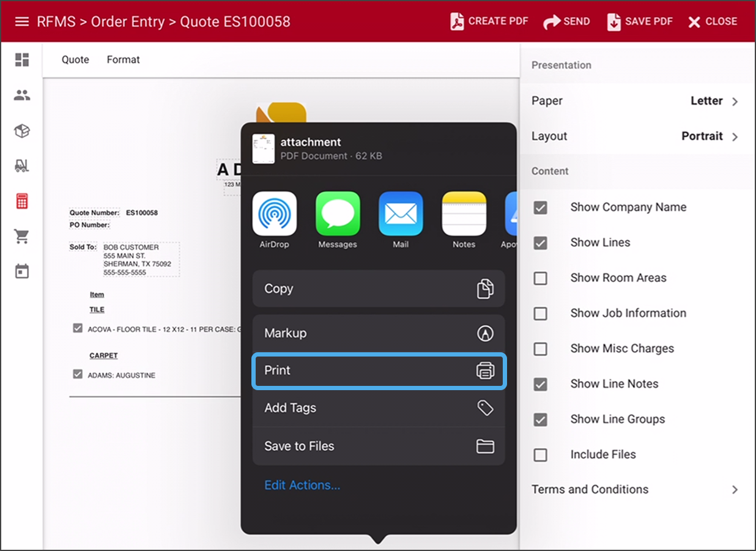
Task: Click the SEND button in the header
Action: (x=566, y=21)
